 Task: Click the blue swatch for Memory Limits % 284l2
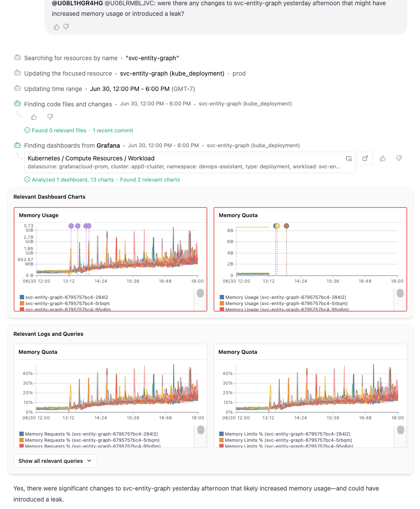(222, 434)
